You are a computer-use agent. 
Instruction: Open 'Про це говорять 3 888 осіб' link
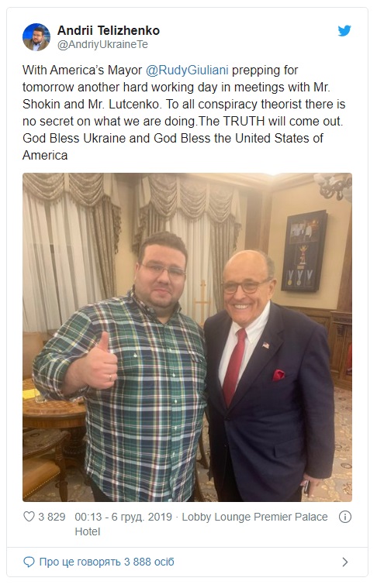click(x=106, y=562)
